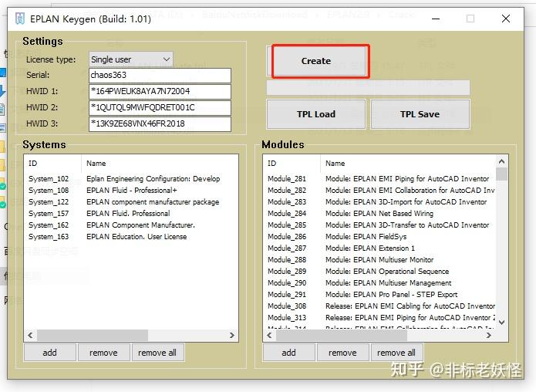Select Module_285 3D-Transfer row

(379, 225)
